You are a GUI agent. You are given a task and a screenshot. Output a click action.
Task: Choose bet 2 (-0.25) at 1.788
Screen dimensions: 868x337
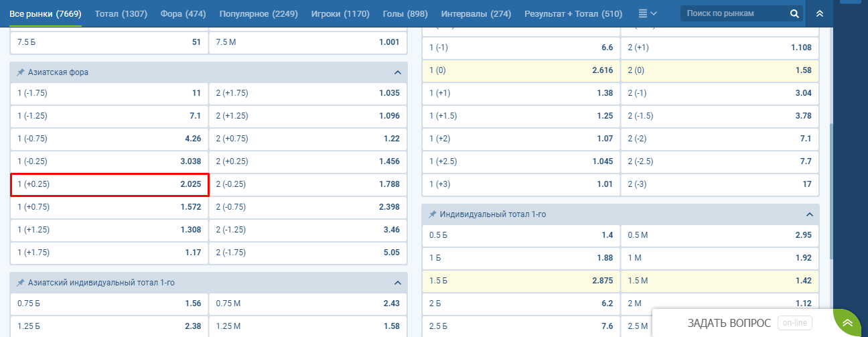pos(307,184)
